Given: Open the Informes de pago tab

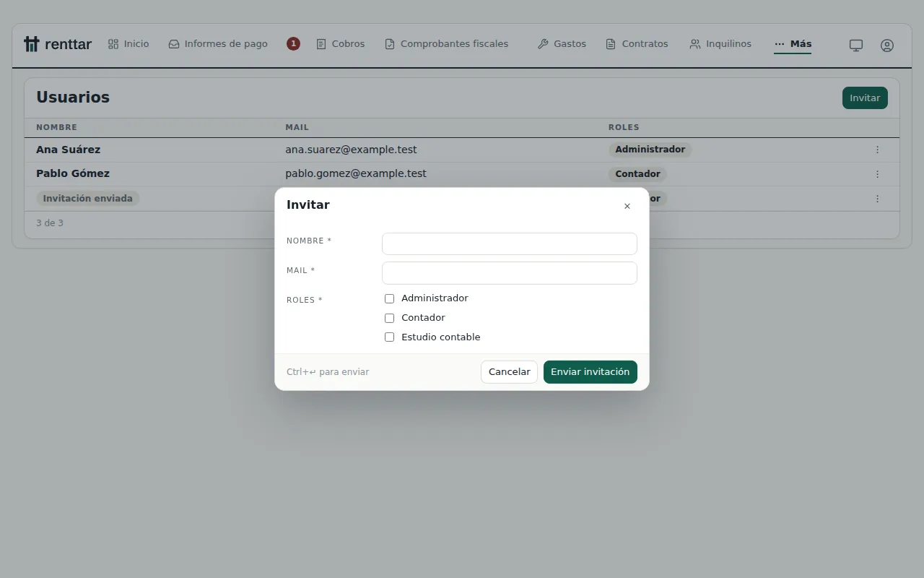Looking at the screenshot, I should pos(218,44).
